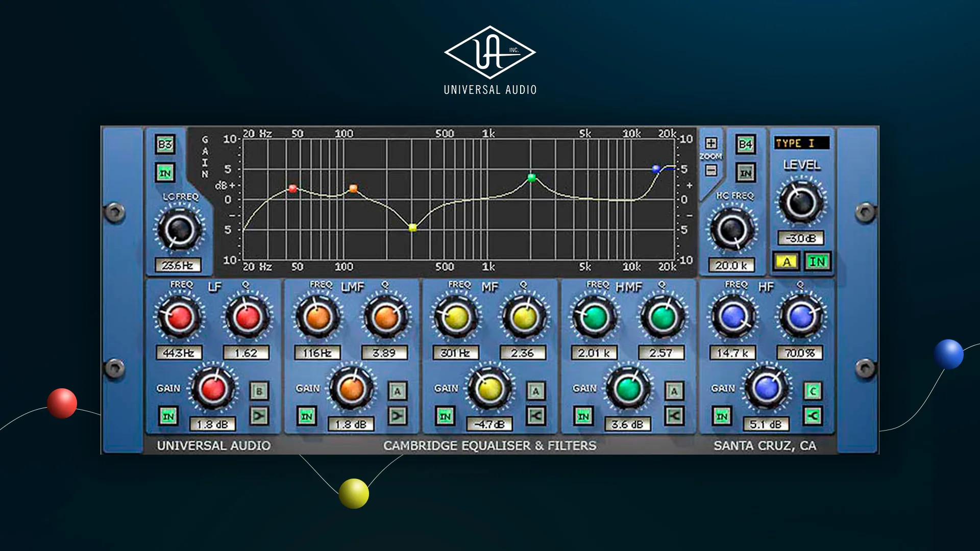Image resolution: width=980 pixels, height=551 pixels.
Task: Click the HF gain value 5.1 dB
Action: point(766,424)
